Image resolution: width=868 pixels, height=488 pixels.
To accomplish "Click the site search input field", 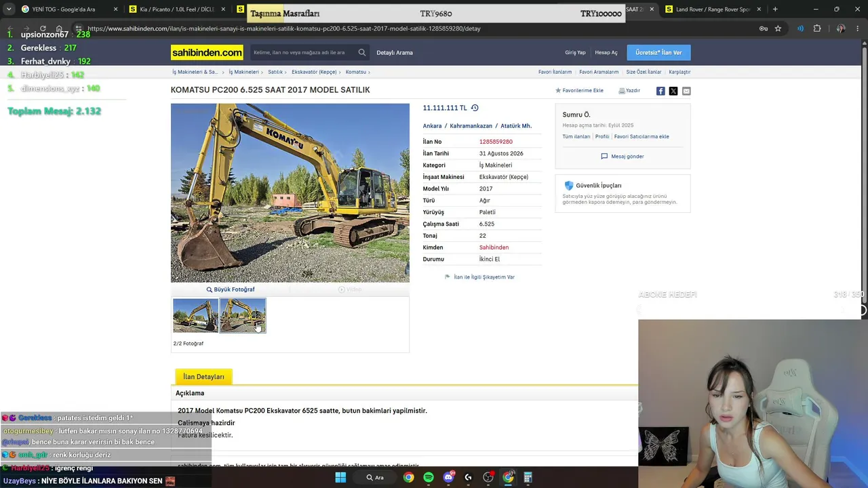I will pos(302,52).
